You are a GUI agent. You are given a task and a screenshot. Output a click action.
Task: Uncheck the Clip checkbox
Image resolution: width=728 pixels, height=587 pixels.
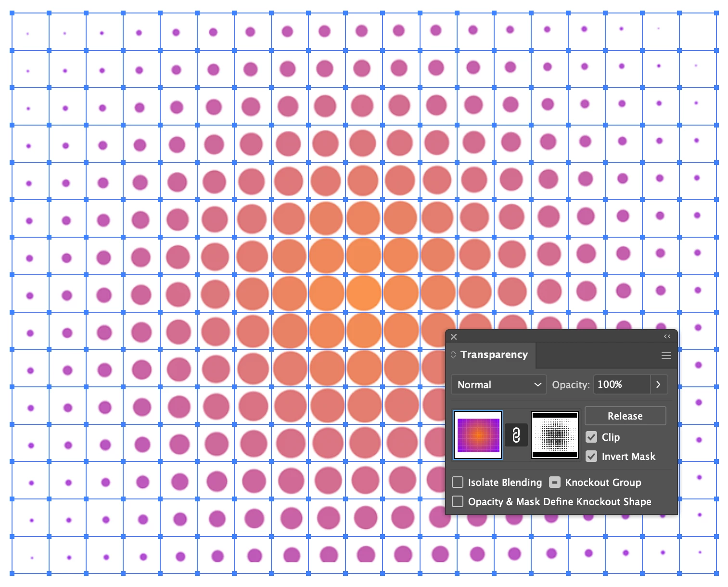tap(591, 437)
